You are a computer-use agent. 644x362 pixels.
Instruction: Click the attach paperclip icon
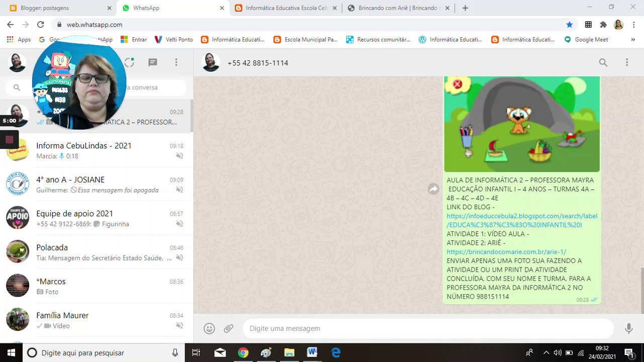(229, 328)
